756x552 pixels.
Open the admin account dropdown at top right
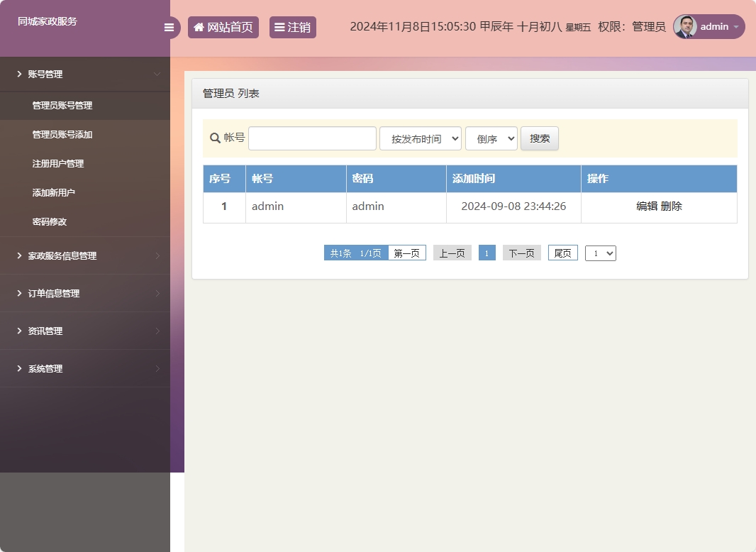point(736,27)
